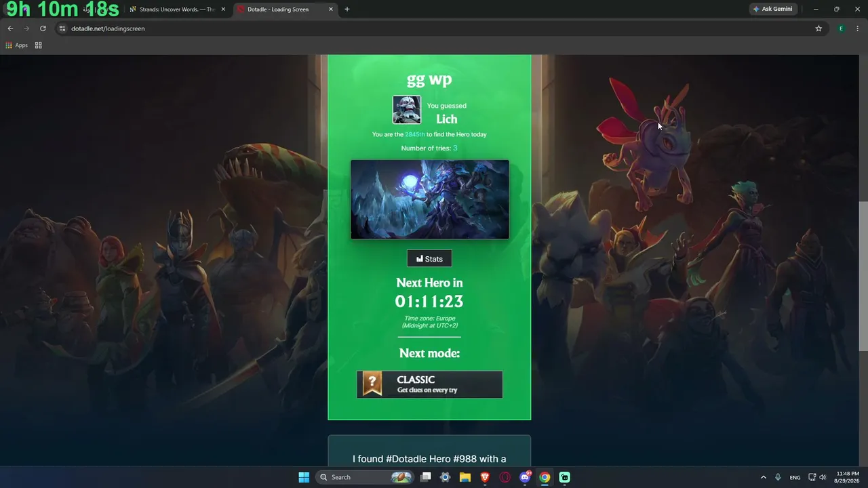Image resolution: width=868 pixels, height=488 pixels.
Task: Click the microphone icon in the system tray
Action: (778, 477)
